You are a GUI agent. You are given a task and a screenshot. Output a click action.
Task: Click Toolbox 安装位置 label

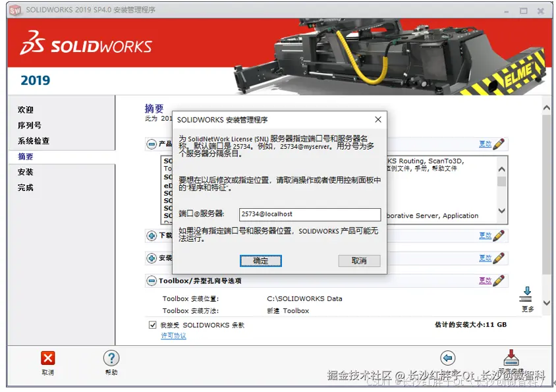click(191, 298)
